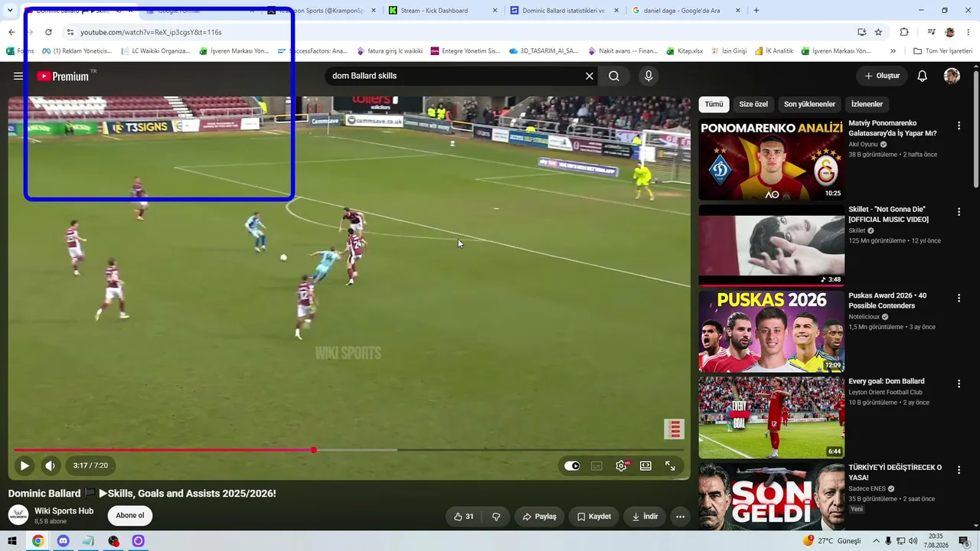Image resolution: width=980 pixels, height=551 pixels.
Task: Open options for 'Every goal: Dom Ballard'
Action: (959, 383)
